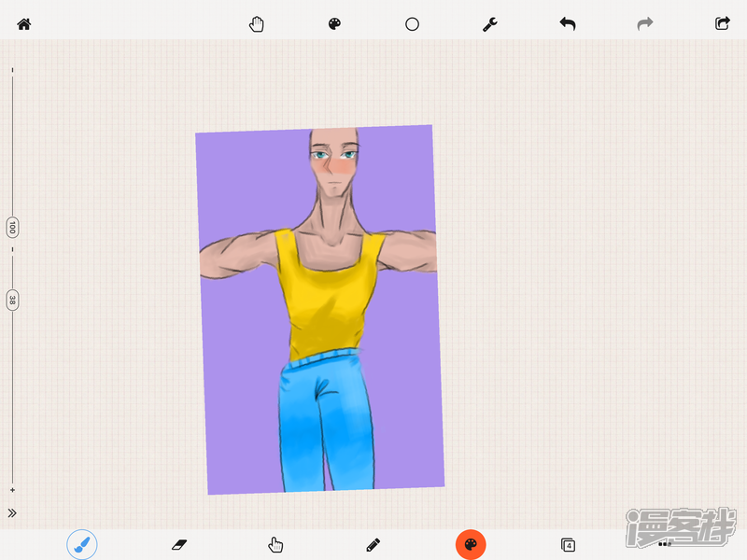Open the orange color picker button
The height and width of the screenshot is (560, 747).
pos(471,544)
